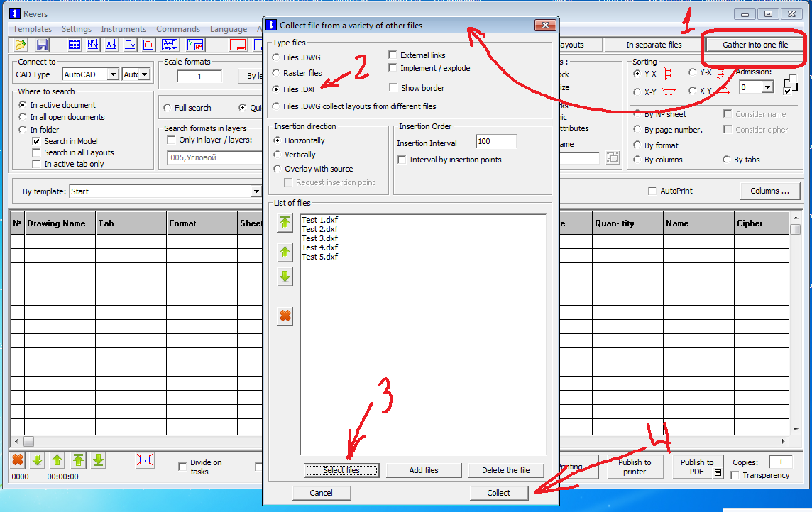Open Instruments menu
This screenshot has height=512, width=812.
point(124,29)
